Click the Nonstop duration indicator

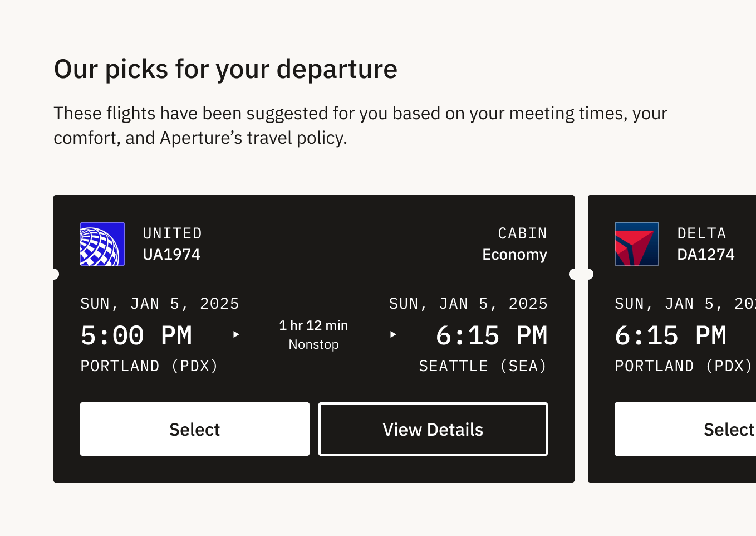[313, 344]
